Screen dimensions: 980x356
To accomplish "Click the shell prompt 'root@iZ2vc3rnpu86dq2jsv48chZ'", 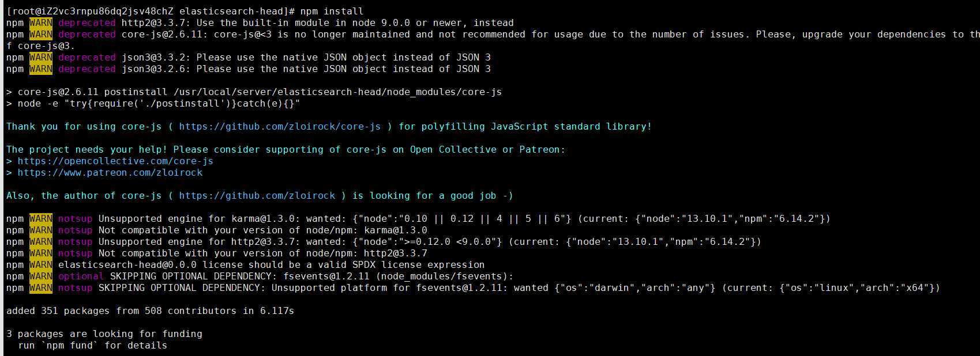I will 92,11.
